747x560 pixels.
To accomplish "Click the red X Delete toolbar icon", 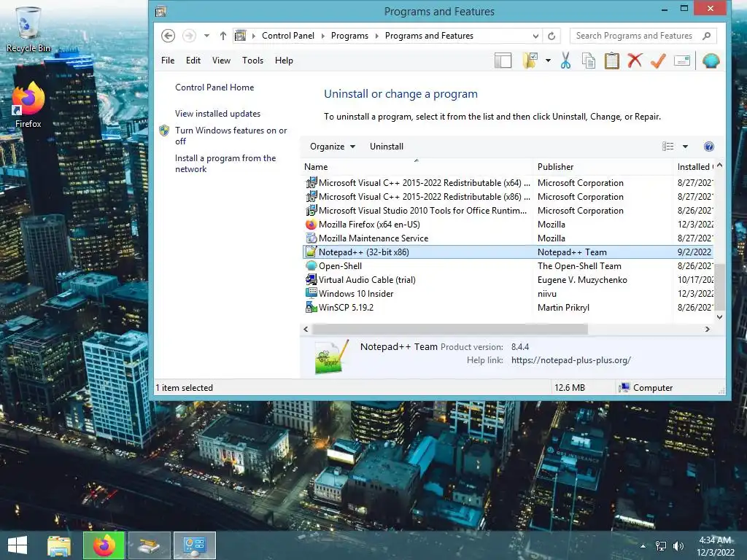I will coord(635,61).
